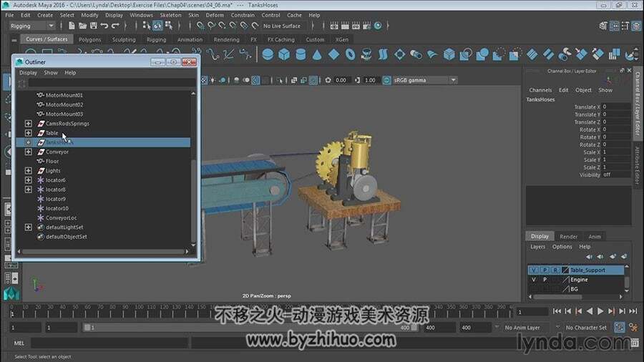Go to start of playback range

(557, 311)
